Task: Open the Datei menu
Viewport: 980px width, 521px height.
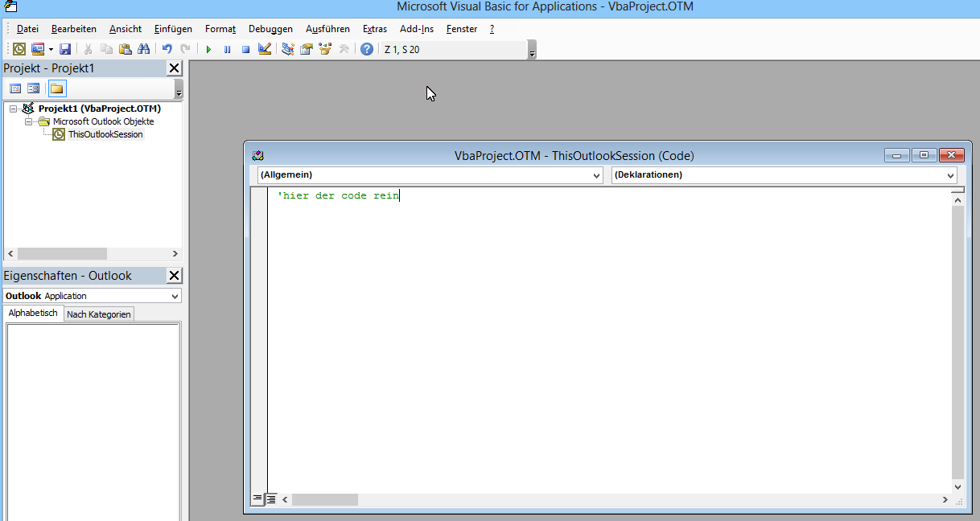Action: [27, 29]
